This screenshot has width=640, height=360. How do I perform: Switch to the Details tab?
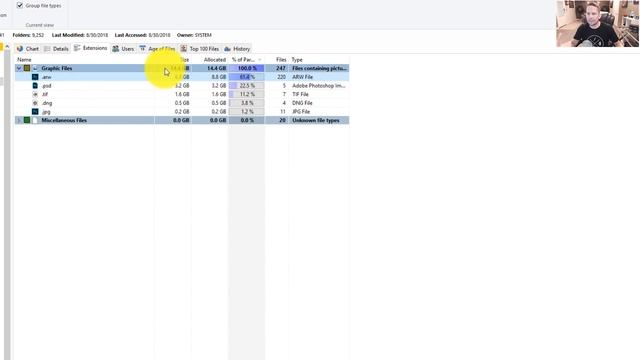tap(56, 49)
